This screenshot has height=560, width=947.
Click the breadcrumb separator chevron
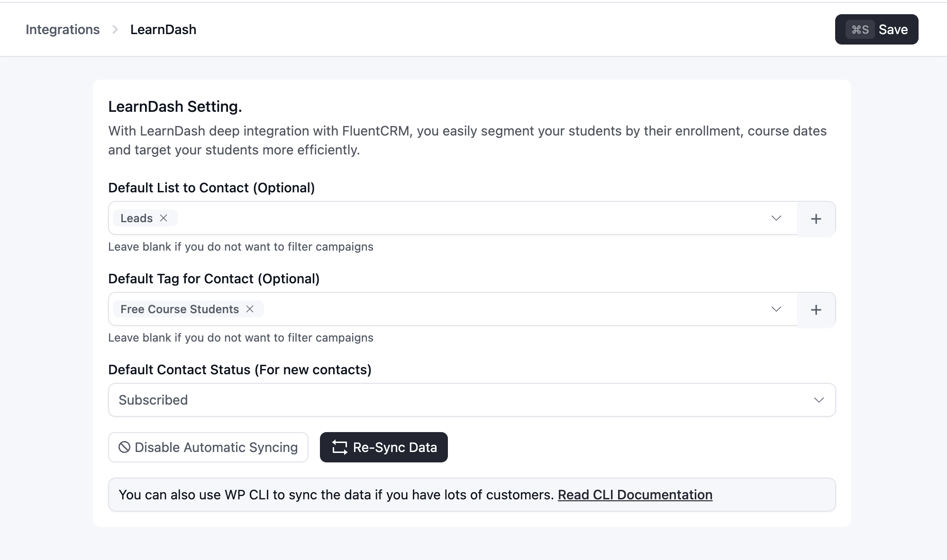click(x=115, y=29)
